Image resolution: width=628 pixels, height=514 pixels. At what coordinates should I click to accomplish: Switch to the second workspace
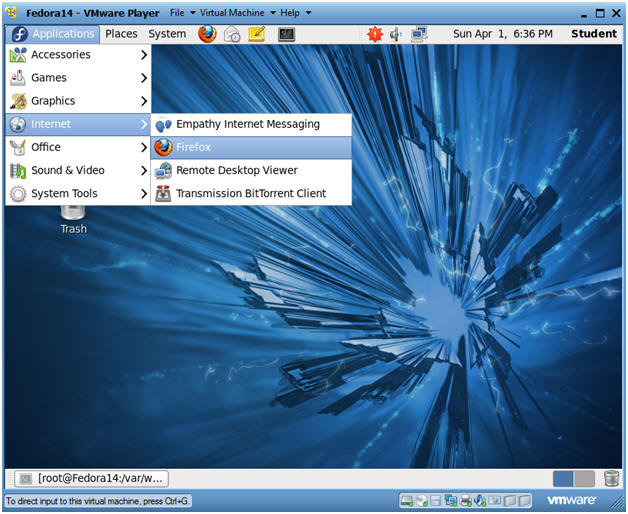tap(584, 479)
